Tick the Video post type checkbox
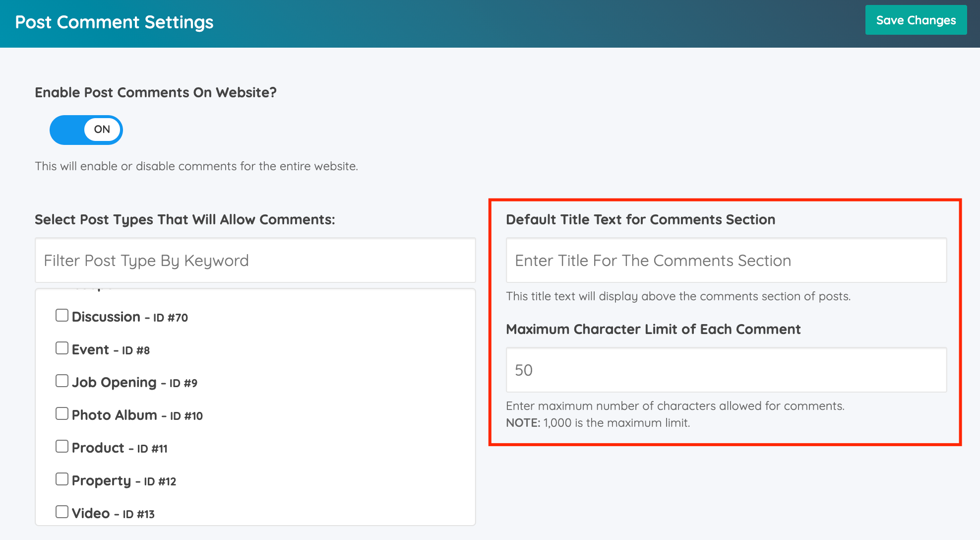The width and height of the screenshot is (980, 540). click(62, 512)
